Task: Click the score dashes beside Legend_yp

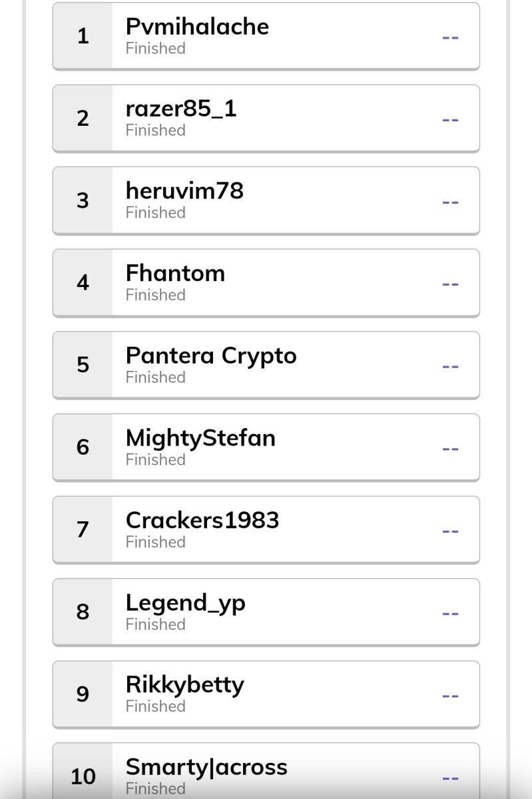Action: pos(451,613)
